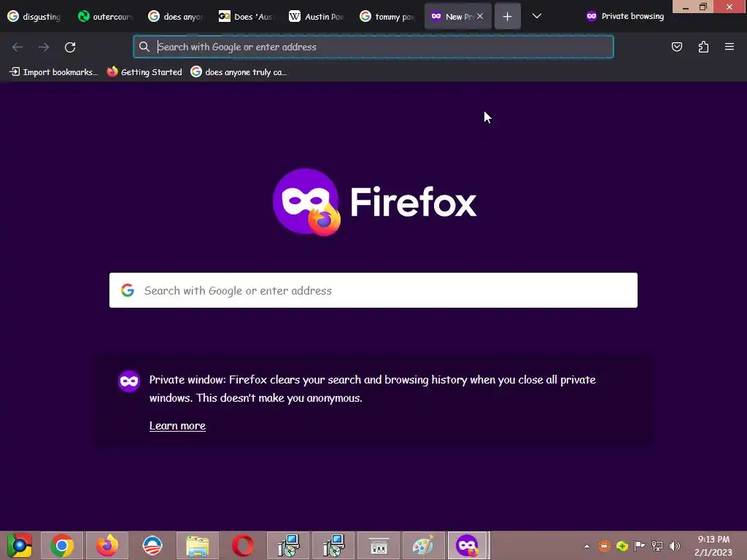This screenshot has width=747, height=560.
Task: Click the orange tray notification icon
Action: coord(604,546)
